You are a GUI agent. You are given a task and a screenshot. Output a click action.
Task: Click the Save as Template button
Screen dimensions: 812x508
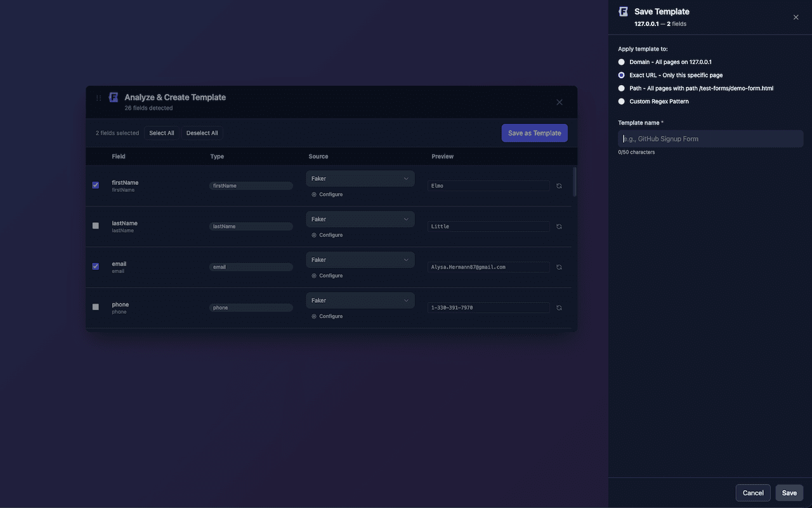point(534,133)
